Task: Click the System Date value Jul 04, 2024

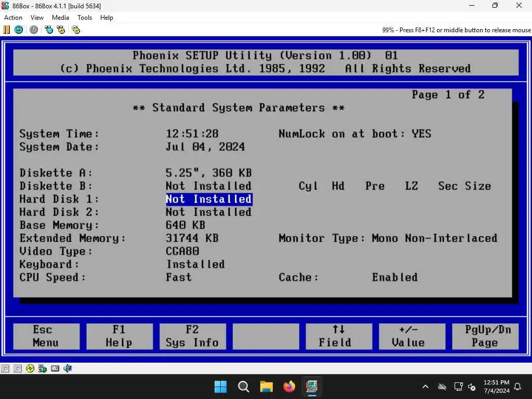Action: click(205, 147)
